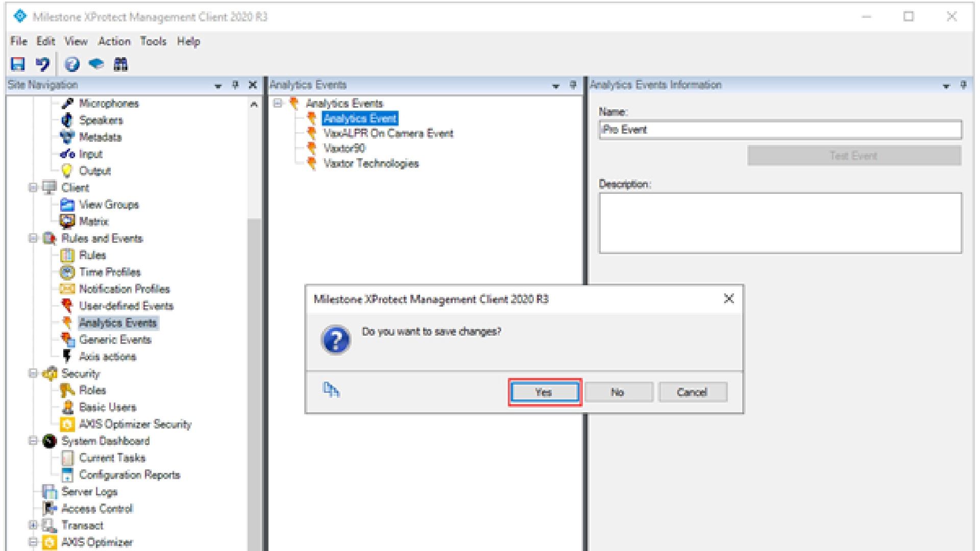
Task: Select the Metadata node icon
Action: point(67,137)
